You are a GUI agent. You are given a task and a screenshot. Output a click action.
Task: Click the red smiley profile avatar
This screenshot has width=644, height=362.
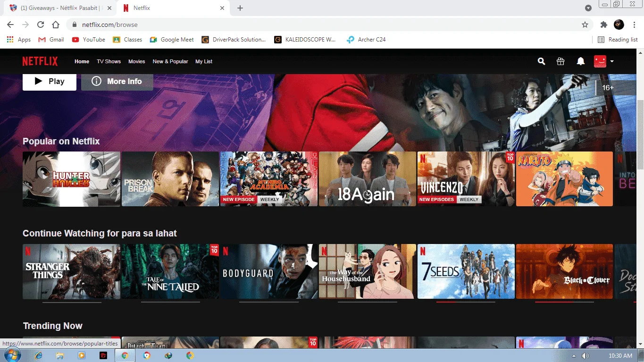pyautogui.click(x=600, y=61)
